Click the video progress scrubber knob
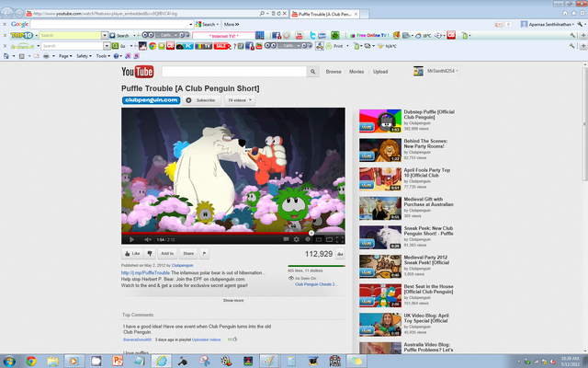Viewport: 588px width, 368px height. [x=311, y=233]
